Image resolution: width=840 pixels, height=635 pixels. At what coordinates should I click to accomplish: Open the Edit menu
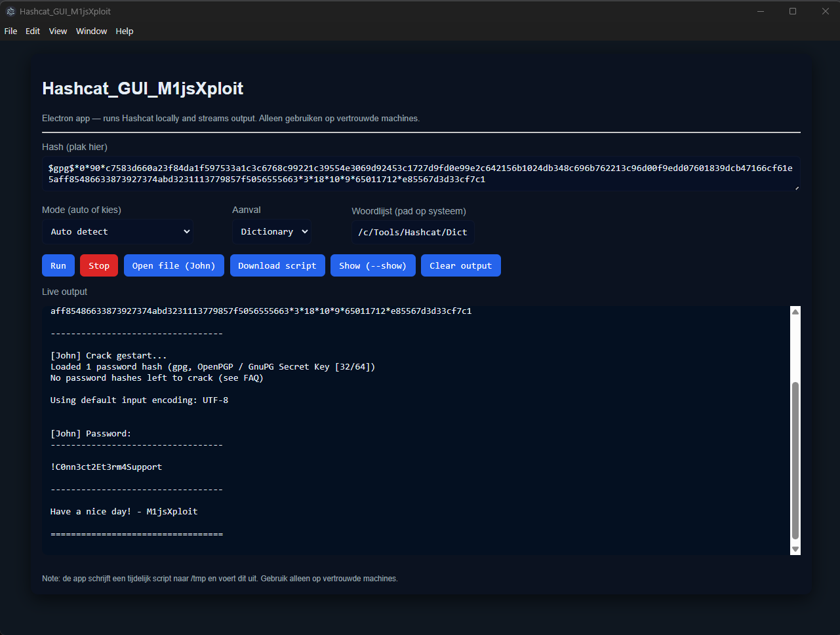click(x=33, y=31)
